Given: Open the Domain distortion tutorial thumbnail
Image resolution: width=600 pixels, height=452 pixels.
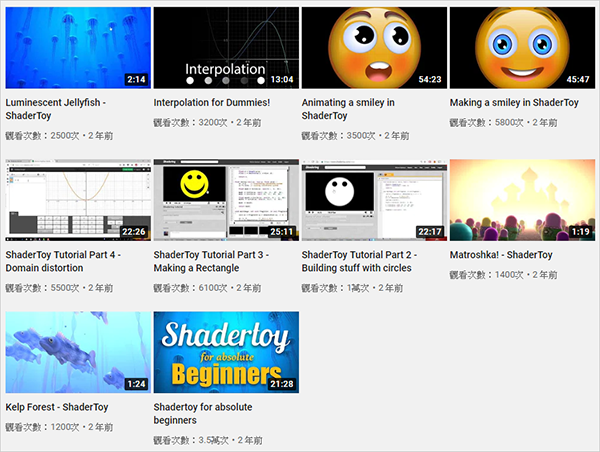Looking at the screenshot, I should coord(78,200).
